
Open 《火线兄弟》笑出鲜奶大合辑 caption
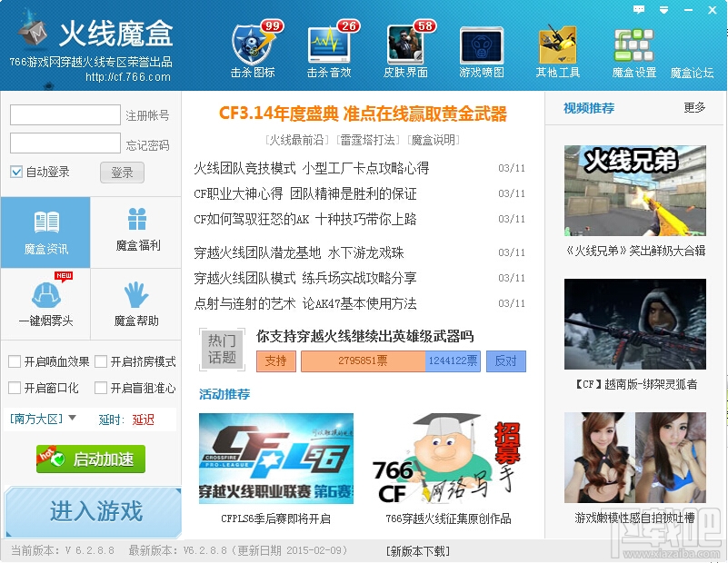(635, 251)
